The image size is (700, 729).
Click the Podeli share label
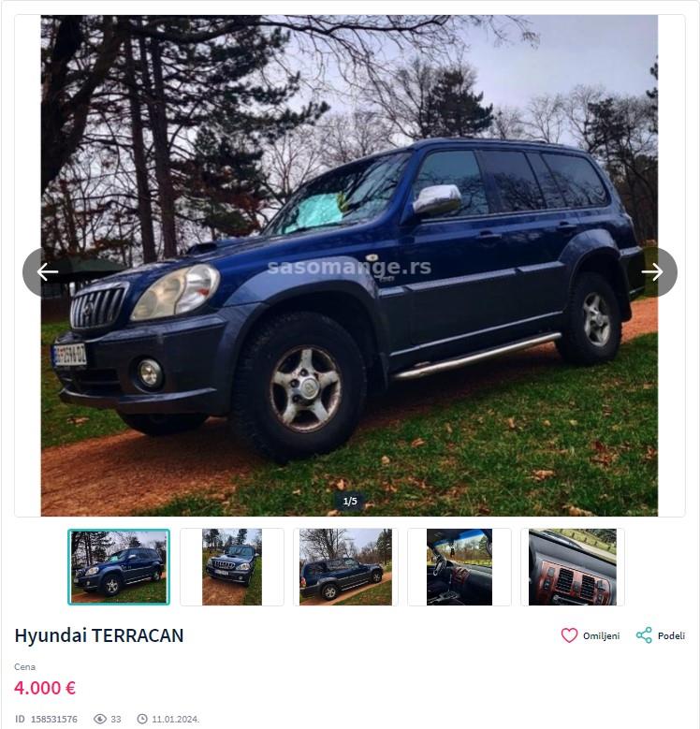[671, 636]
